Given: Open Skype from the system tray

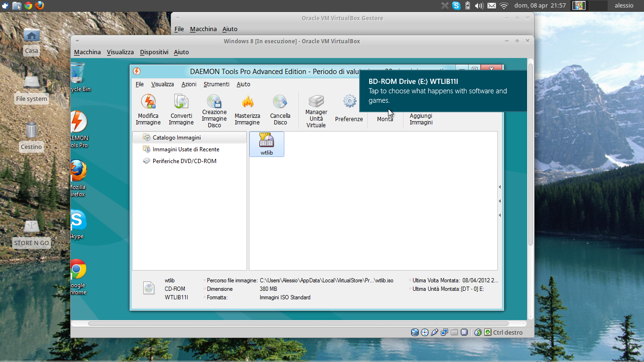Looking at the screenshot, I should tap(455, 6).
